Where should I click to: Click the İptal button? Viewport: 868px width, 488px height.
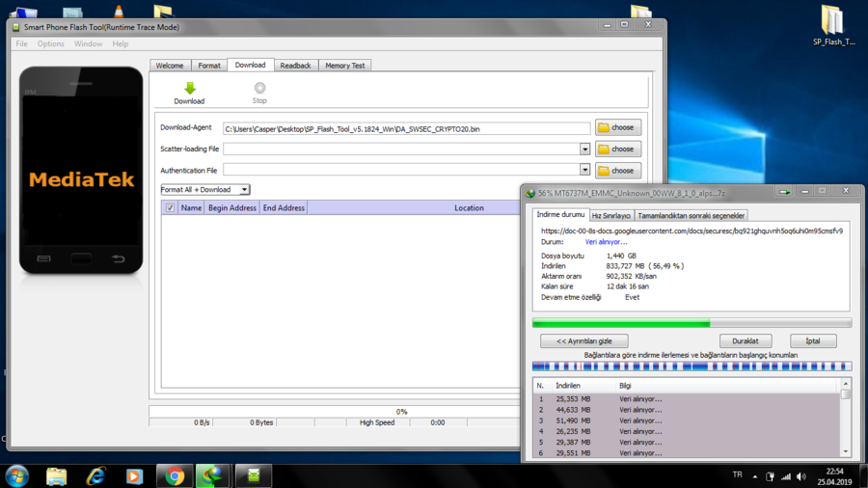tap(812, 341)
